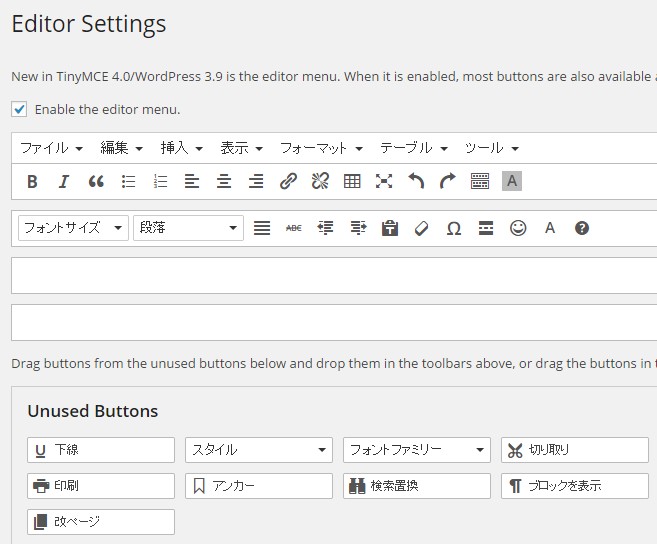Click the Blockquote icon
The image size is (657, 544).
96,181
